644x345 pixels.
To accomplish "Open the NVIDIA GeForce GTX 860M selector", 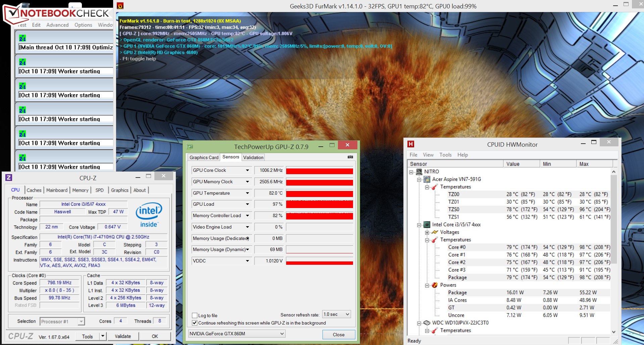I will 237,334.
